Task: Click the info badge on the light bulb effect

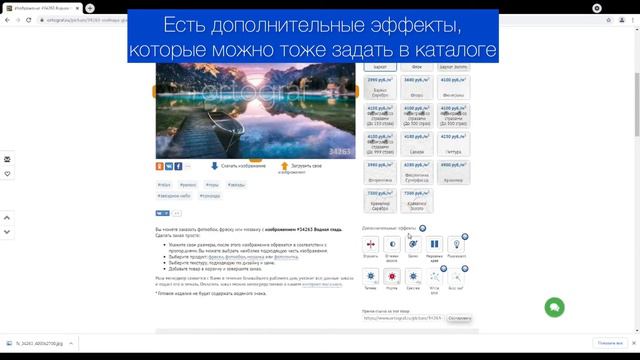Action: [x=464, y=236]
